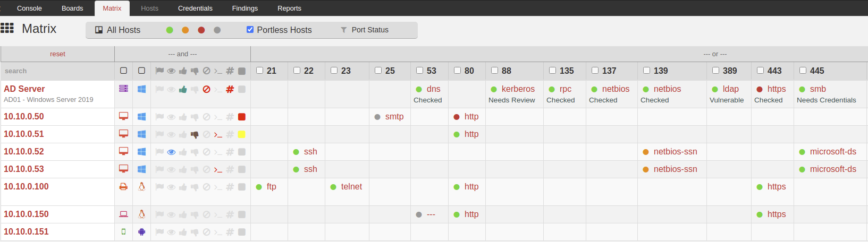
Task: Filter by gray status circle
Action: (217, 30)
